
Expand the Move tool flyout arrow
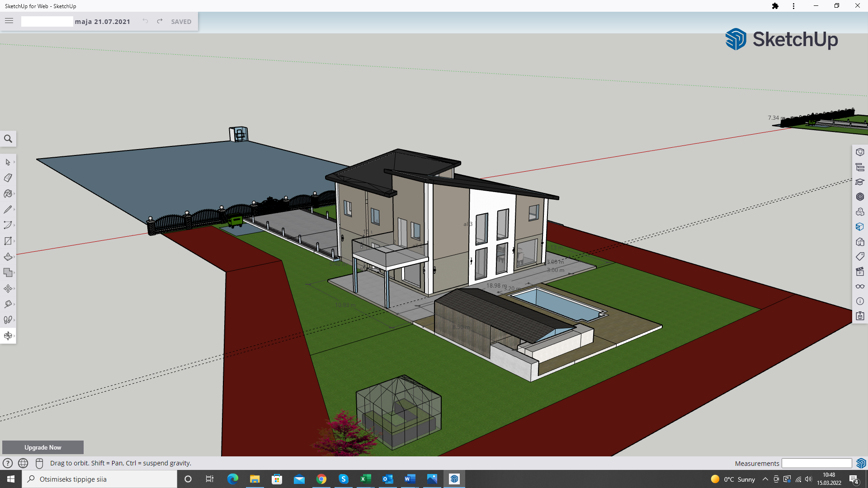pos(14,289)
